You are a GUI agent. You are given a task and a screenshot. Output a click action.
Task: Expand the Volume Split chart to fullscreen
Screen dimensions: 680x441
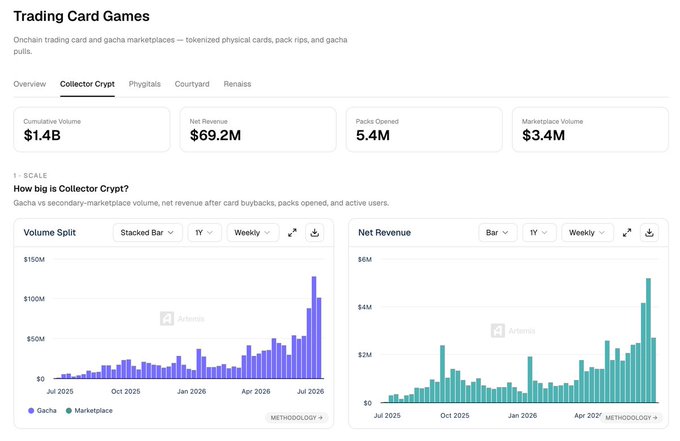(292, 233)
